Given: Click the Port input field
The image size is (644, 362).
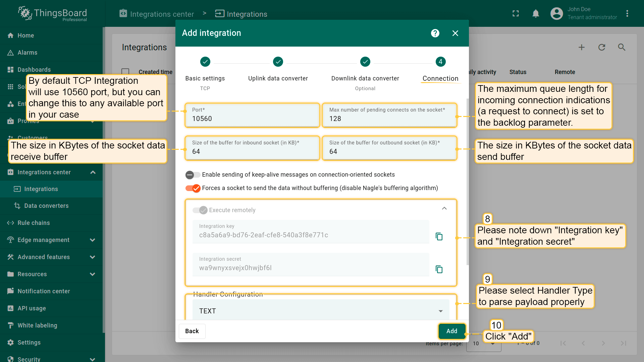Looking at the screenshot, I should 252,118.
